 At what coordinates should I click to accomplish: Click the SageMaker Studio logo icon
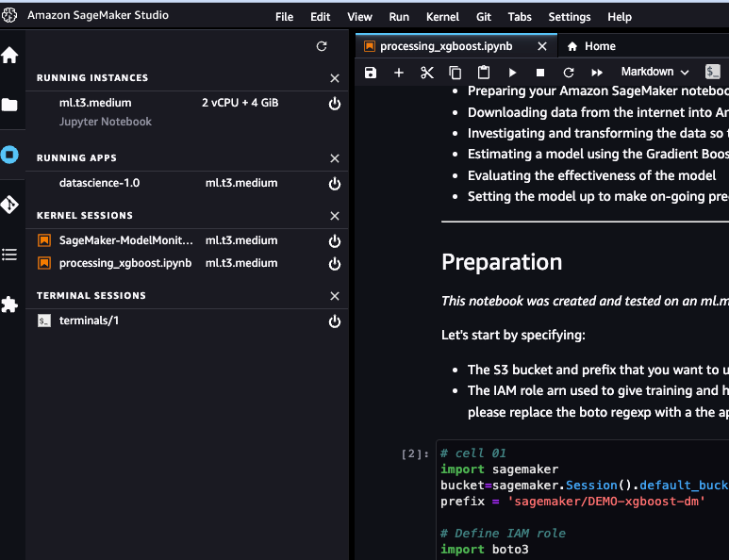pos(9,15)
